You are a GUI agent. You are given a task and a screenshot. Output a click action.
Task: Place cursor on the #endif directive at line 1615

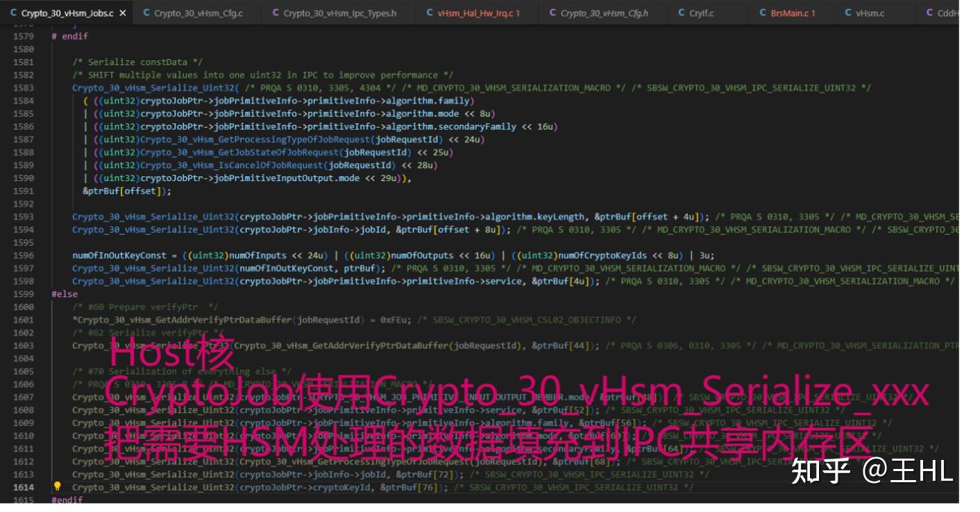tap(66, 499)
